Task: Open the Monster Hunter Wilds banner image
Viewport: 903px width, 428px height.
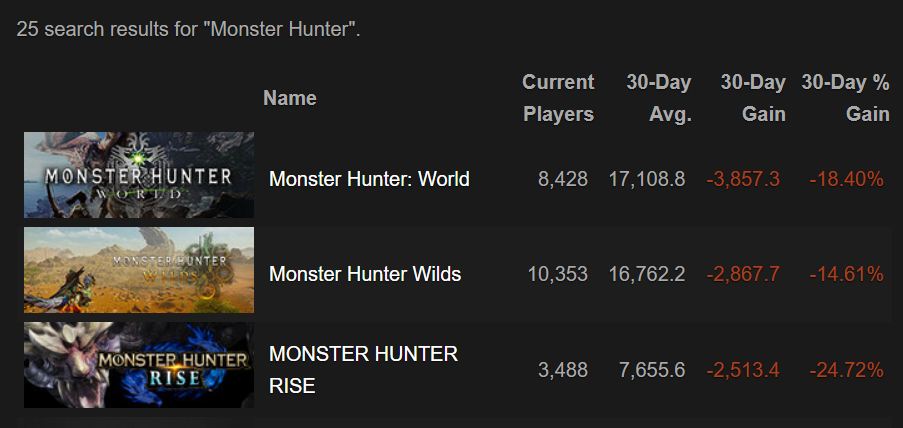Action: tap(139, 270)
